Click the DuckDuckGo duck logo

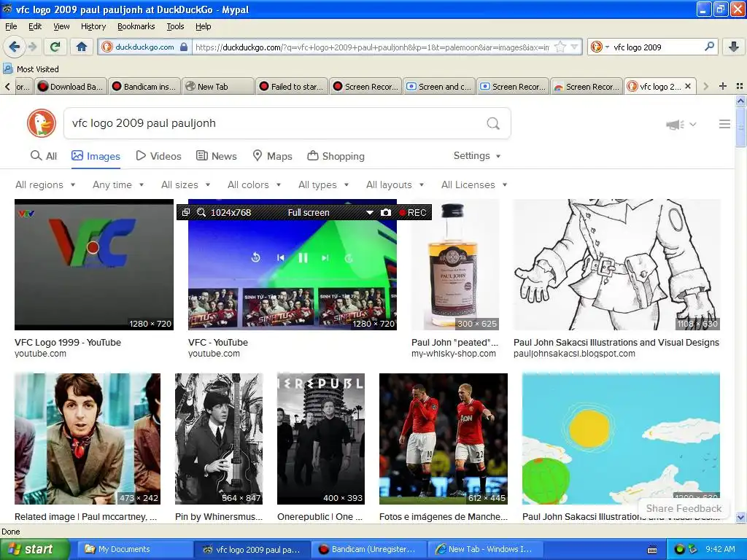click(42, 123)
